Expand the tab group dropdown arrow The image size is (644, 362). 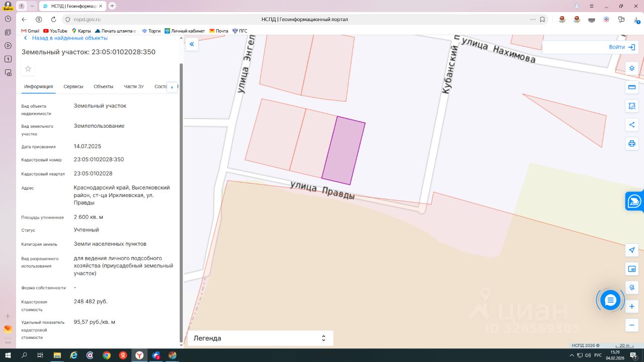pyautogui.click(x=33, y=6)
